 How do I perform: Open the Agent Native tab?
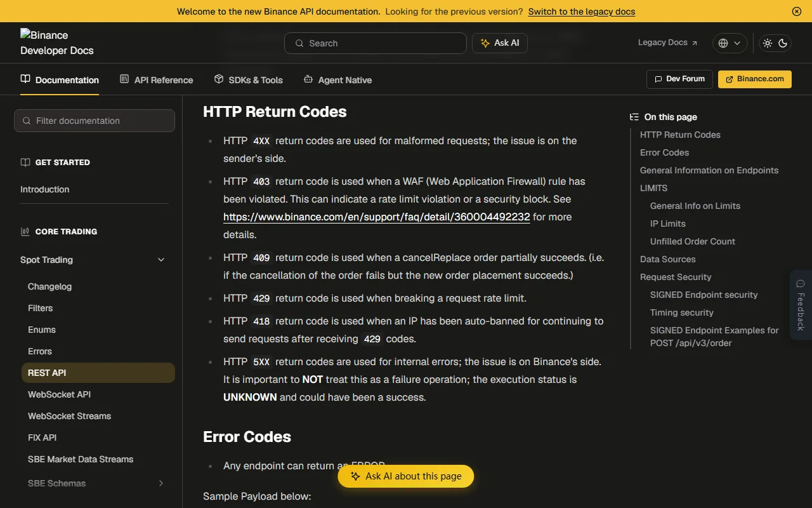[x=337, y=80]
